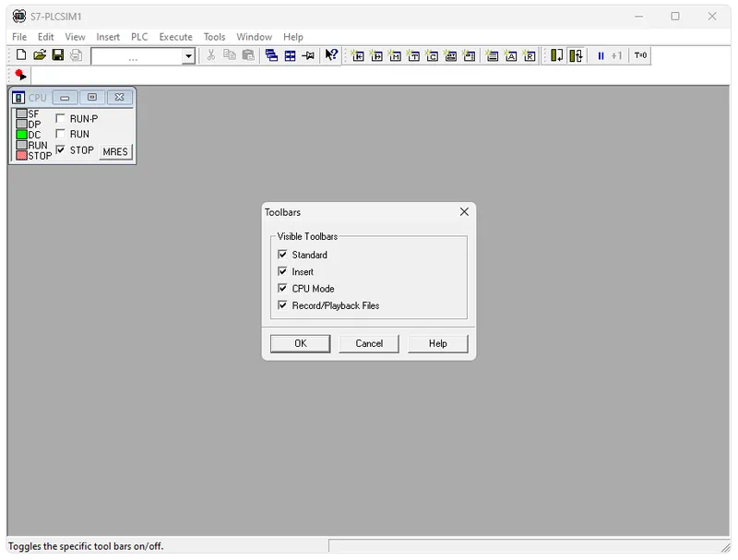
Task: Toggle the Always On Top pin icon
Action: click(308, 55)
